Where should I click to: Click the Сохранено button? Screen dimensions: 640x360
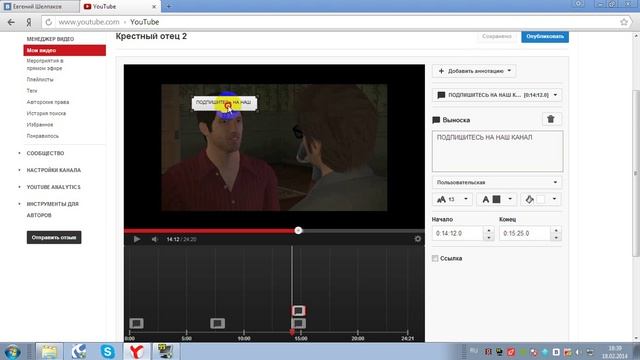pos(496,36)
